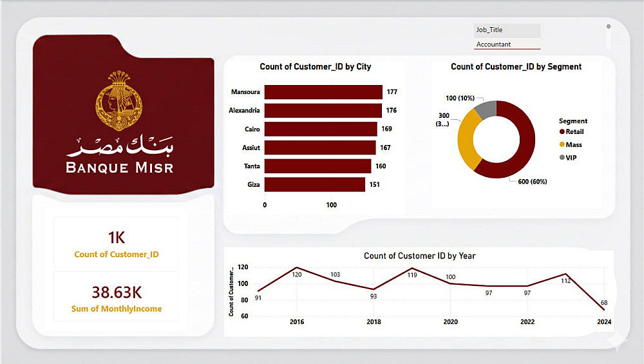
Task: Click the slicer scrollbar handle
Action: pyautogui.click(x=609, y=26)
